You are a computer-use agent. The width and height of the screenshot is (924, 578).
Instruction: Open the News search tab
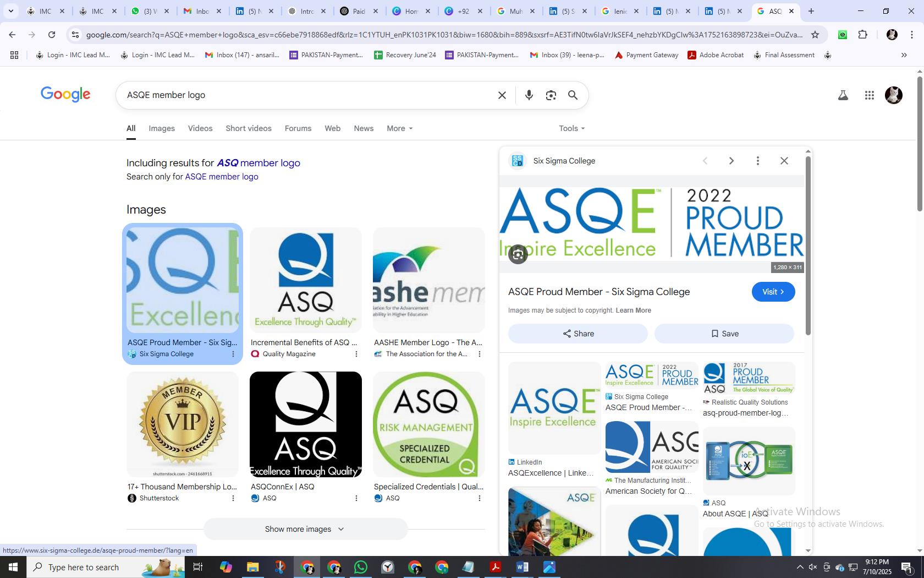pos(364,128)
